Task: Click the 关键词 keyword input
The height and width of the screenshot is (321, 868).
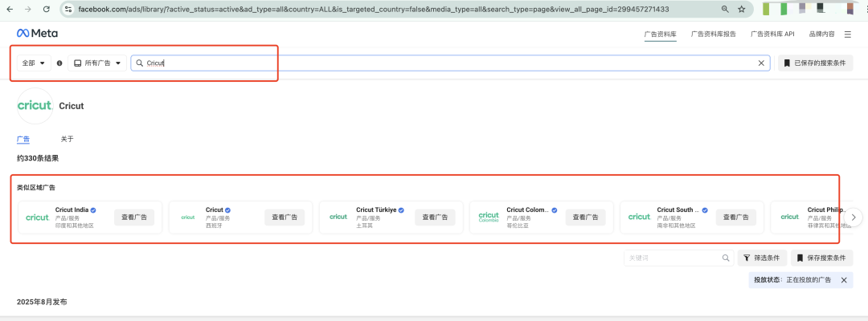Action: click(x=678, y=258)
